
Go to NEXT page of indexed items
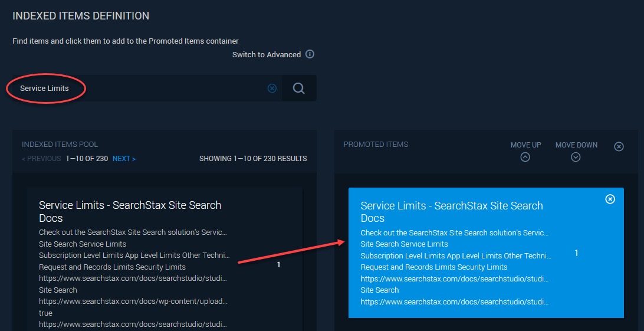124,159
